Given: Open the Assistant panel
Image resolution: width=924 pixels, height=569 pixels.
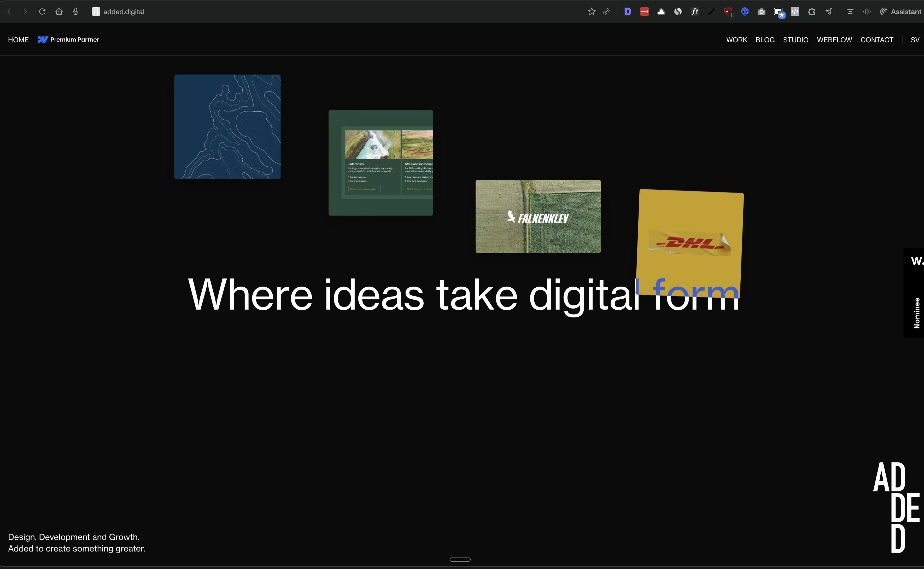Looking at the screenshot, I should point(901,12).
